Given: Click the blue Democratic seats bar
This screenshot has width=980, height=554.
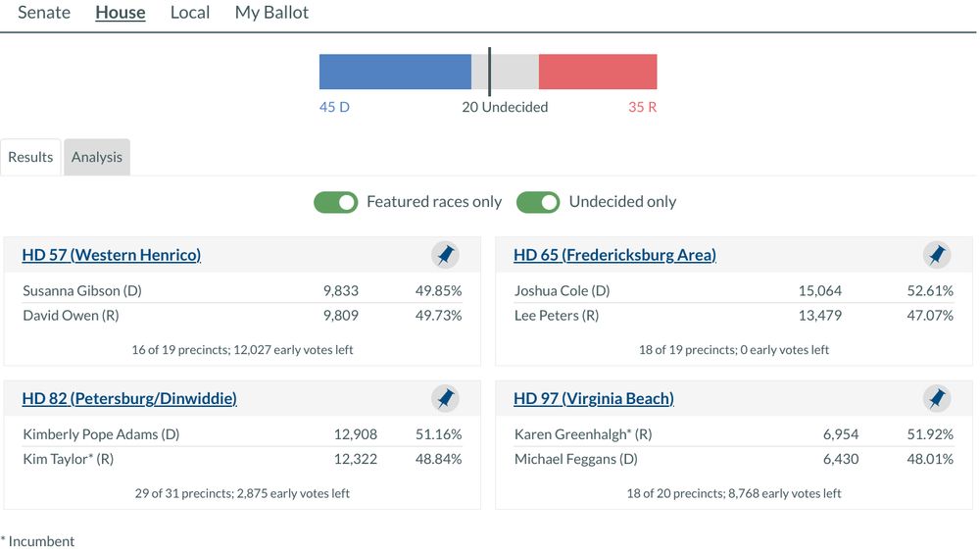Looking at the screenshot, I should click(395, 72).
